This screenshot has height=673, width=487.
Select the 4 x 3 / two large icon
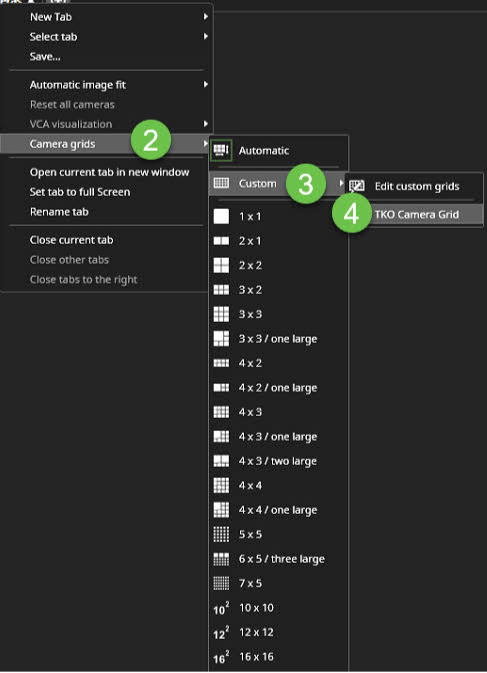(221, 461)
